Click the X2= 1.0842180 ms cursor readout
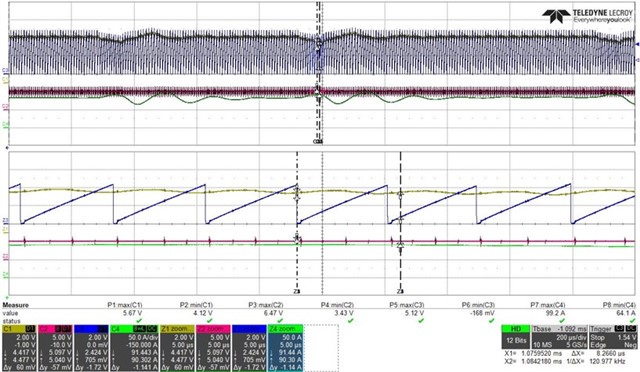 click(x=533, y=361)
